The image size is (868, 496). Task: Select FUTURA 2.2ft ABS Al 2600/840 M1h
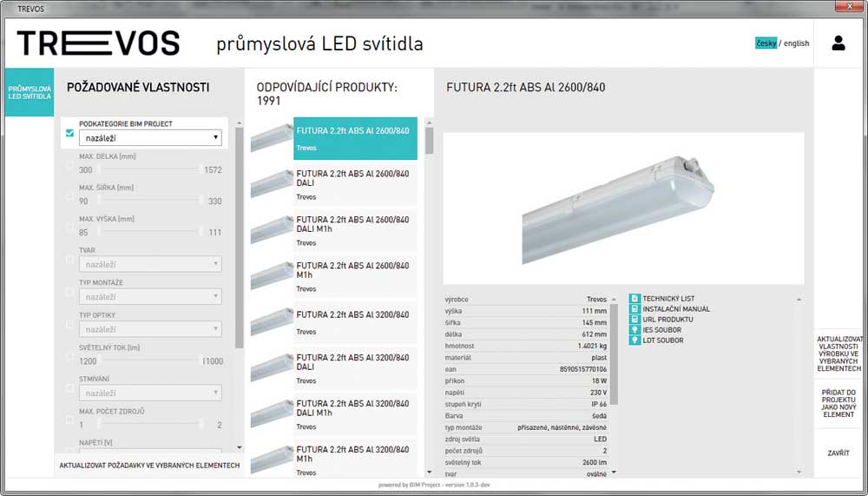355,276
